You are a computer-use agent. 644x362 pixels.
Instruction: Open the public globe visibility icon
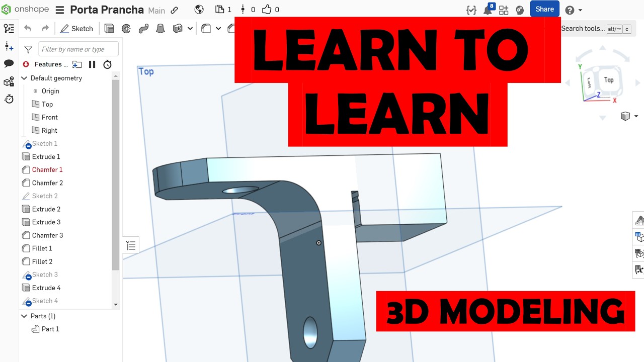click(x=199, y=10)
